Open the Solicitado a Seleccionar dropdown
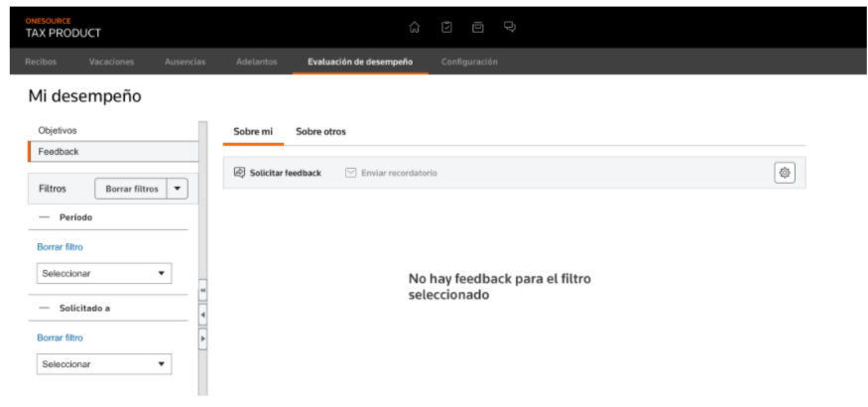 104,364
